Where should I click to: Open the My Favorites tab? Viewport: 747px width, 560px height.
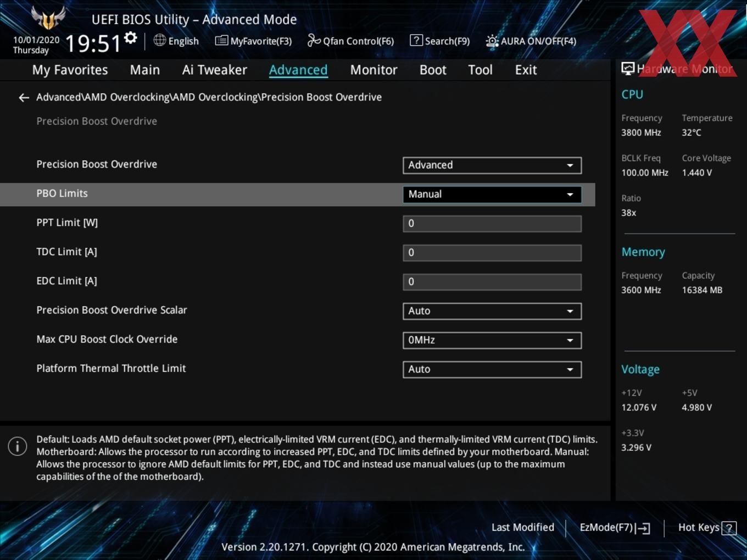[x=70, y=70]
